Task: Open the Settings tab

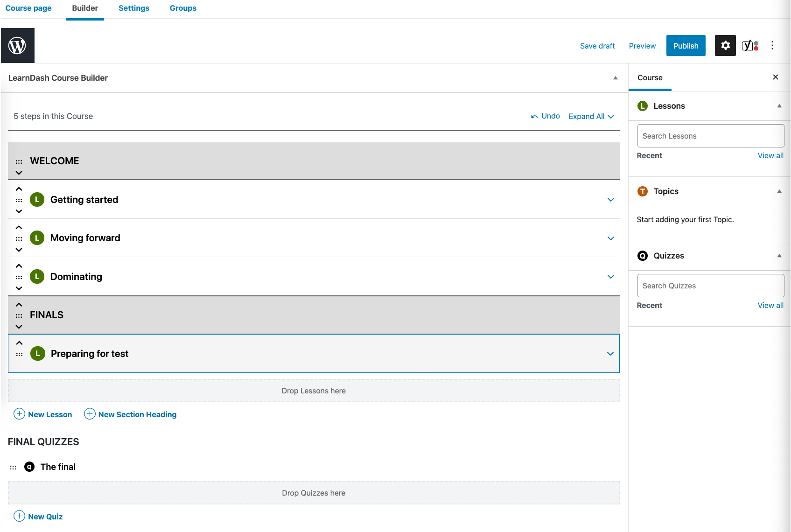Action: point(134,8)
